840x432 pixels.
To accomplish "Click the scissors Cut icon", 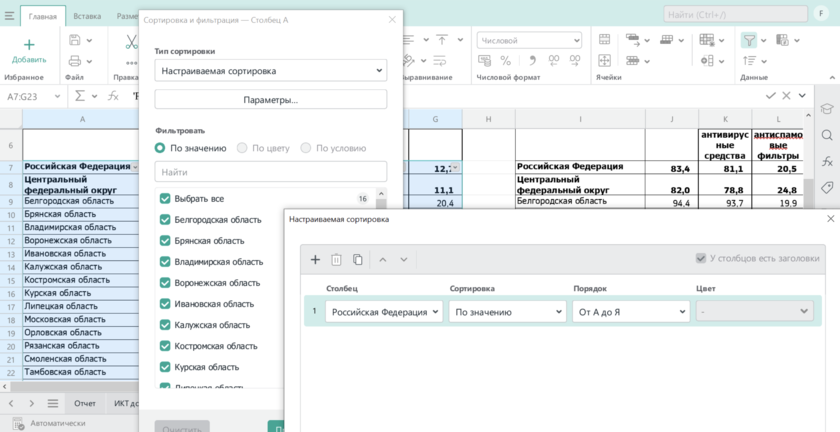I will 131,41.
